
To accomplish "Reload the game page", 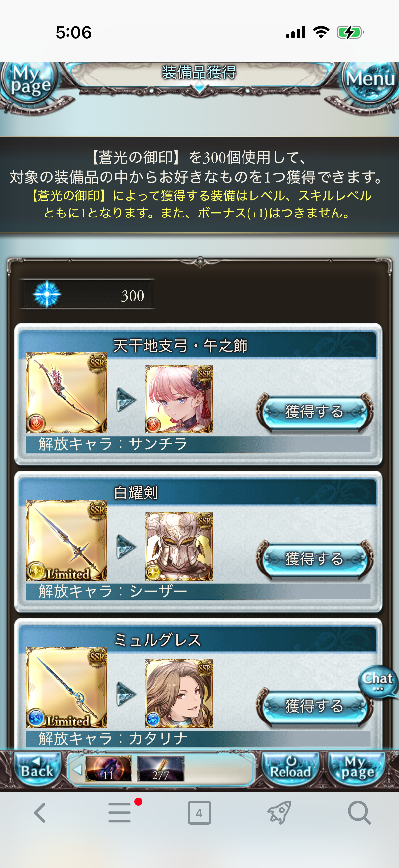I will coord(290,767).
